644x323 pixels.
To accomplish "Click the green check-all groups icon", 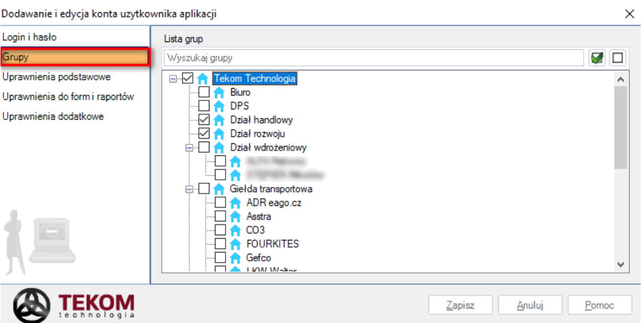I will pos(597,58).
